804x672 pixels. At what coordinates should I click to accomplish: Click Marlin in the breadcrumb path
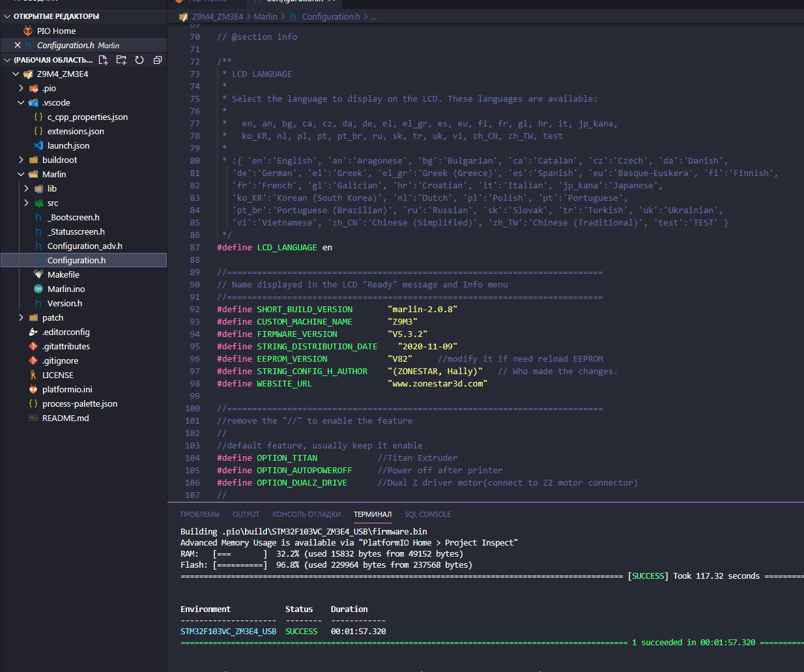click(265, 16)
